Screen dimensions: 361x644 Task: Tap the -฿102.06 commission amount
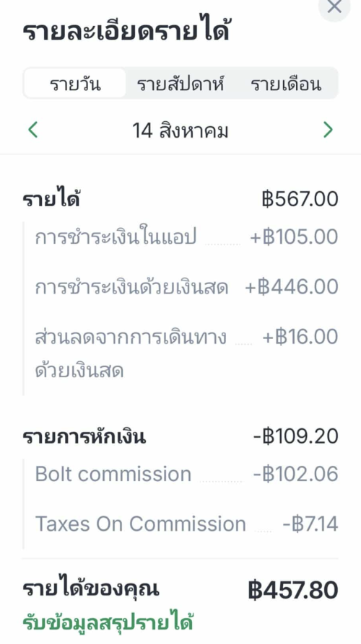(x=295, y=474)
